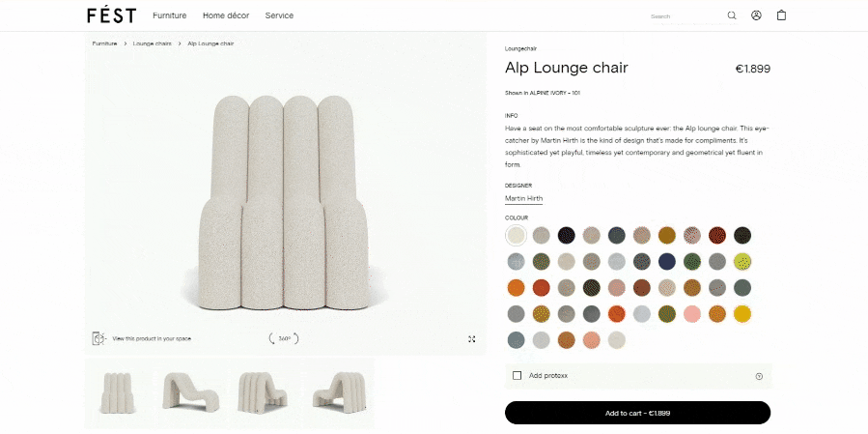The width and height of the screenshot is (868, 434).
Task: Open the Furniture navigation menu
Action: pos(169,15)
